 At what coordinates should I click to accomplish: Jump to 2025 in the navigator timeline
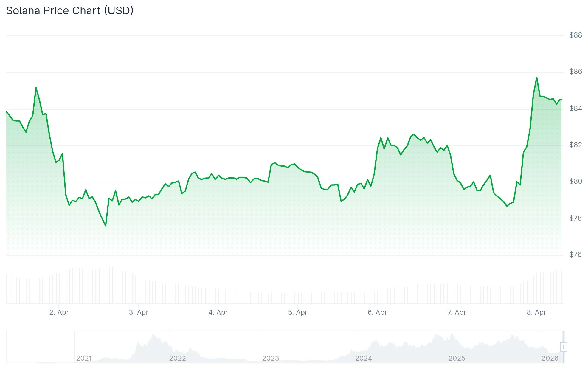click(457, 358)
